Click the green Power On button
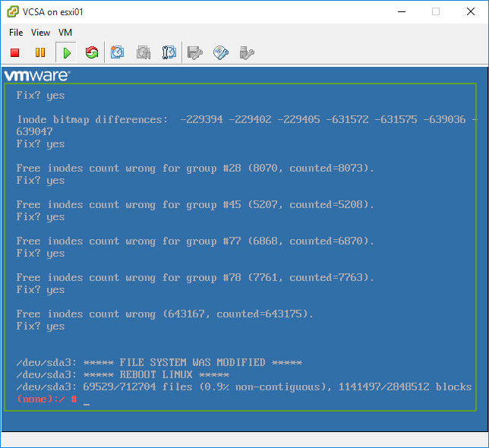The height and width of the screenshot is (448, 489). coord(67,52)
